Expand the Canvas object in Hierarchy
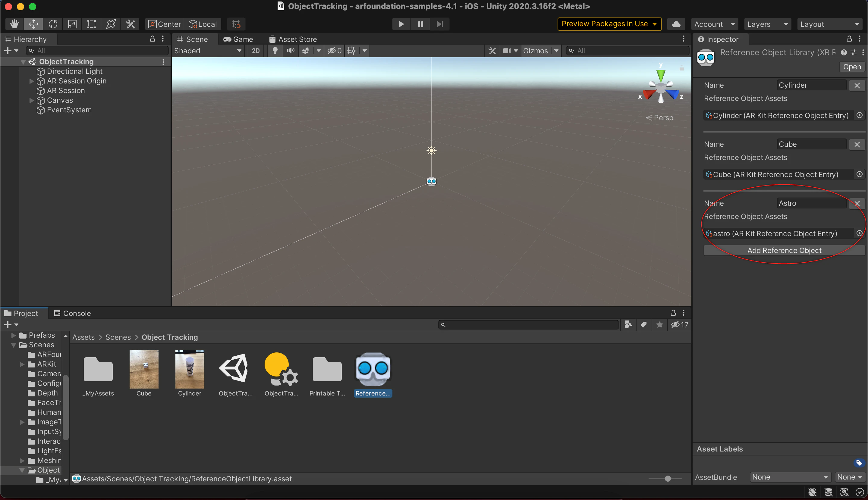This screenshot has width=868, height=500. (x=31, y=100)
